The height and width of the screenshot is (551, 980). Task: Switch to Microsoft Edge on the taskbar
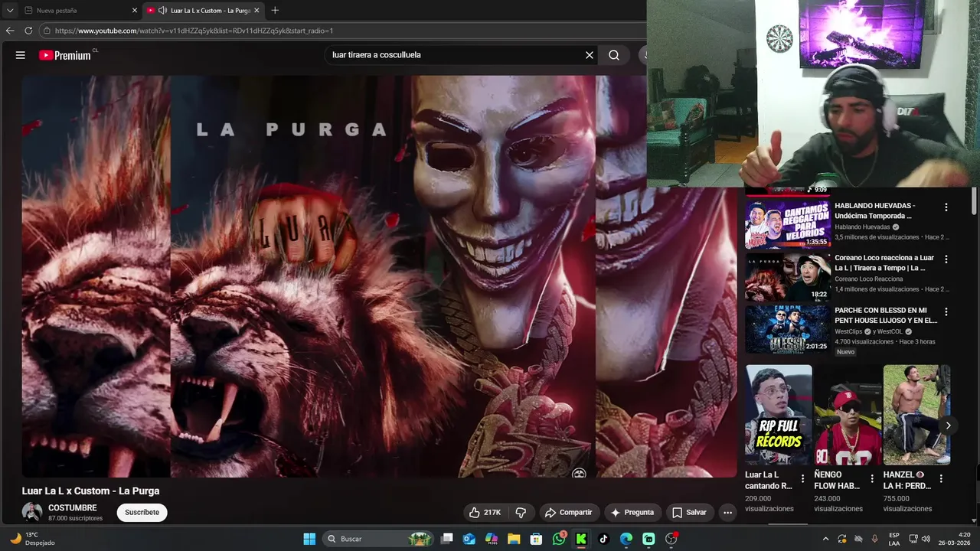click(x=626, y=539)
